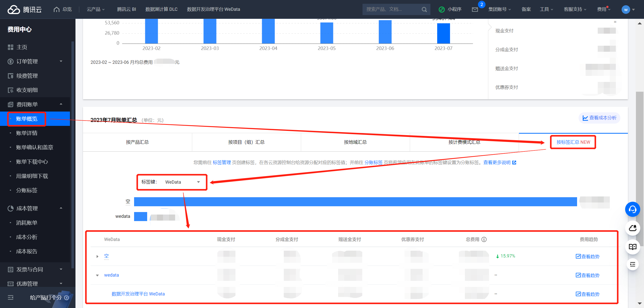Open the customer service headset floating button
The height and width of the screenshot is (308, 644).
coord(632,209)
